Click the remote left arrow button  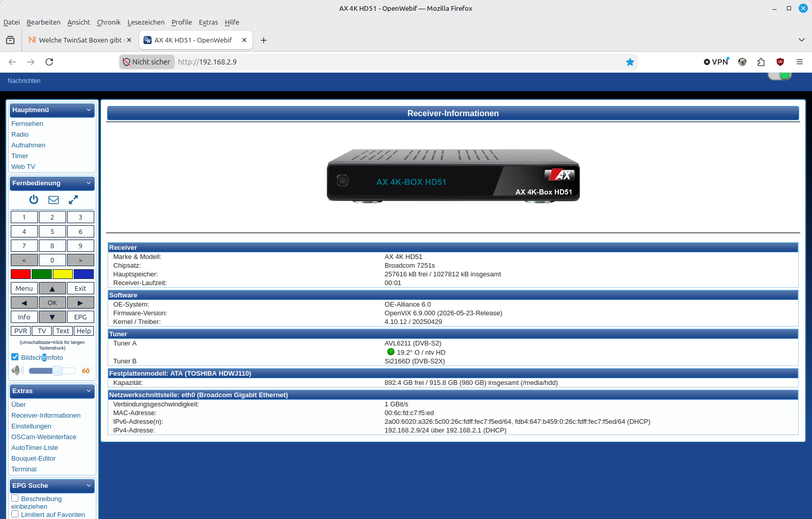pos(24,303)
